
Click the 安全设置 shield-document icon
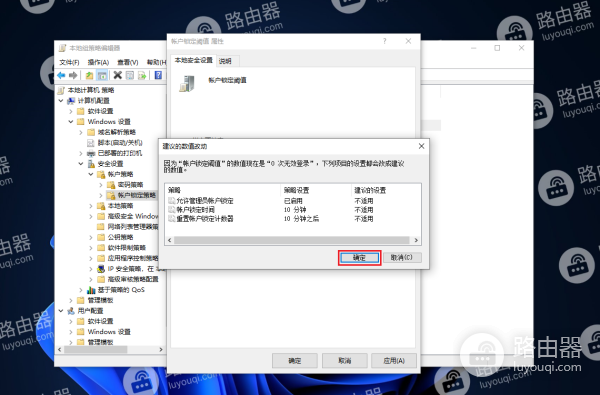pos(91,164)
